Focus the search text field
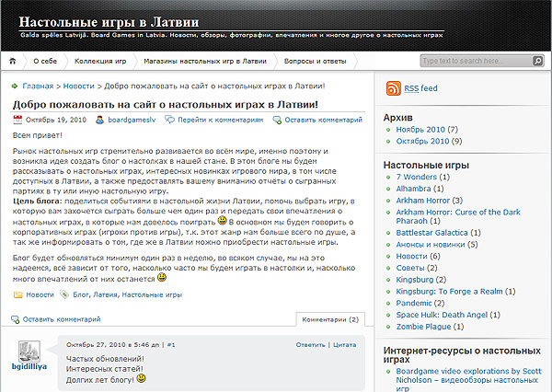This screenshot has width=552, height=392. [x=477, y=61]
